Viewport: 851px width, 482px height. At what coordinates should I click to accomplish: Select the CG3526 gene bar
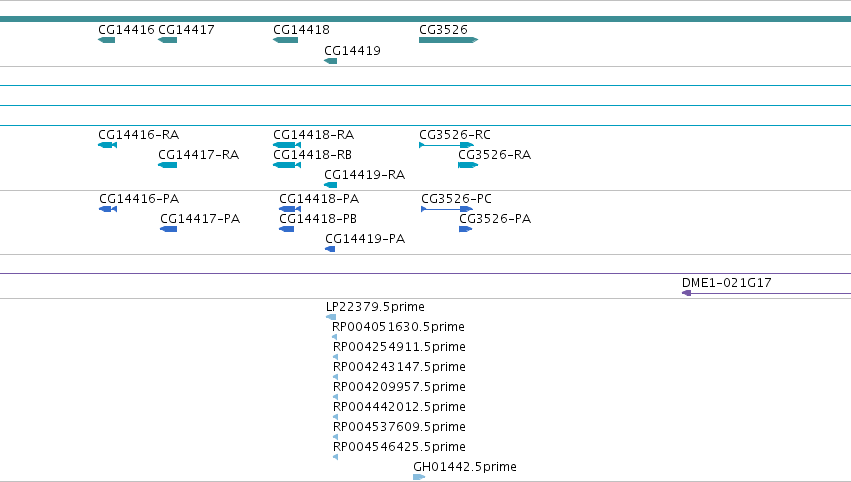448,40
